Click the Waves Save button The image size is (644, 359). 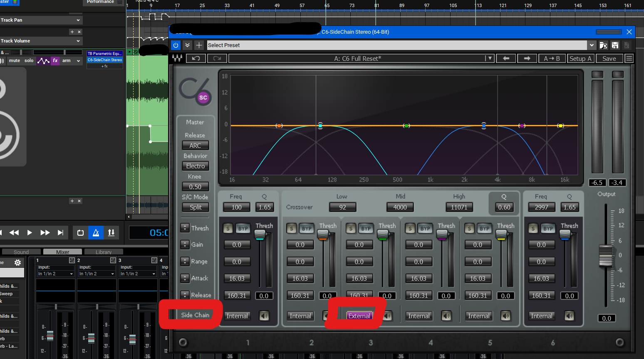click(x=609, y=58)
